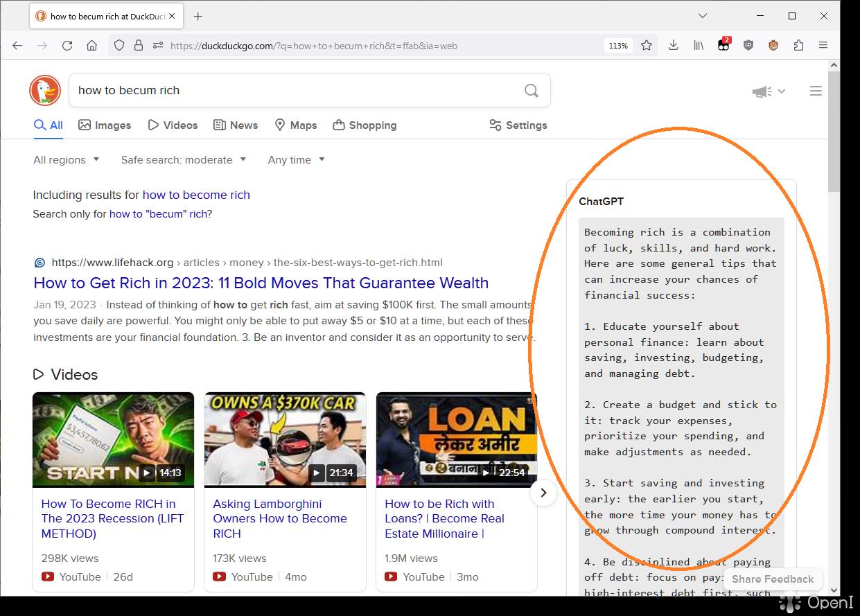Image resolution: width=860 pixels, height=616 pixels.
Task: Click the DuckDuckGo duck logo
Action: tap(45, 91)
